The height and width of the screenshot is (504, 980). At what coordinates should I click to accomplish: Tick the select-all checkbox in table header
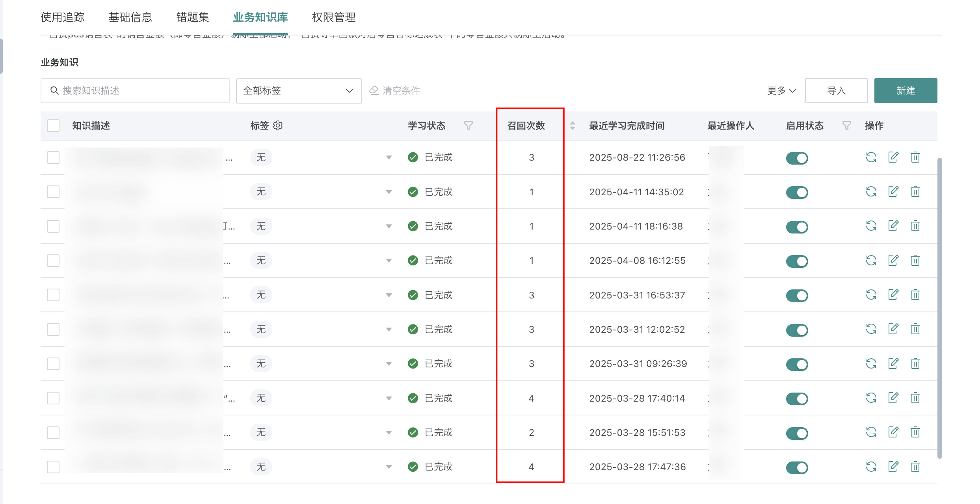point(53,126)
